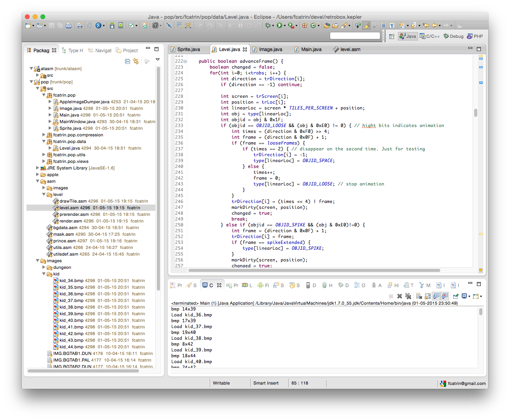Click the New Java Class icon
The height and width of the screenshot is (420, 510).
click(x=313, y=26)
